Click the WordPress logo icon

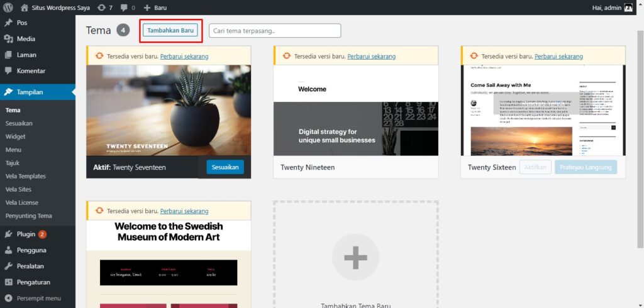[x=8, y=8]
